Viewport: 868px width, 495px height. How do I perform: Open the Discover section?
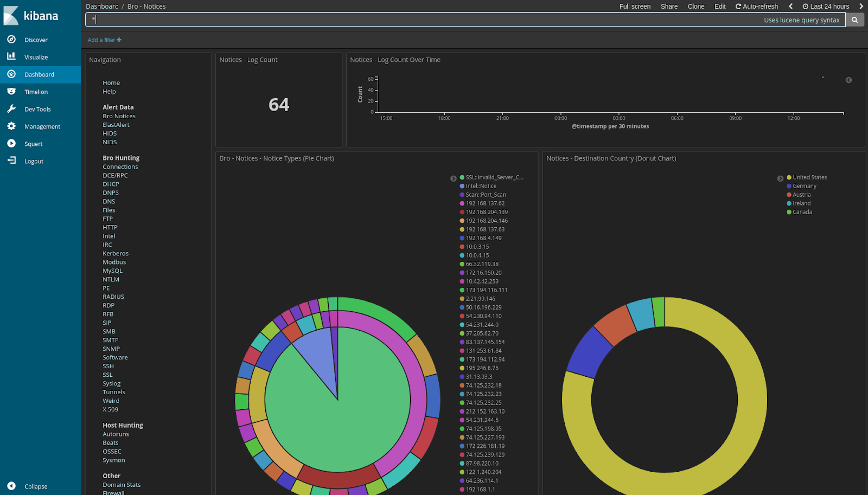coord(35,39)
